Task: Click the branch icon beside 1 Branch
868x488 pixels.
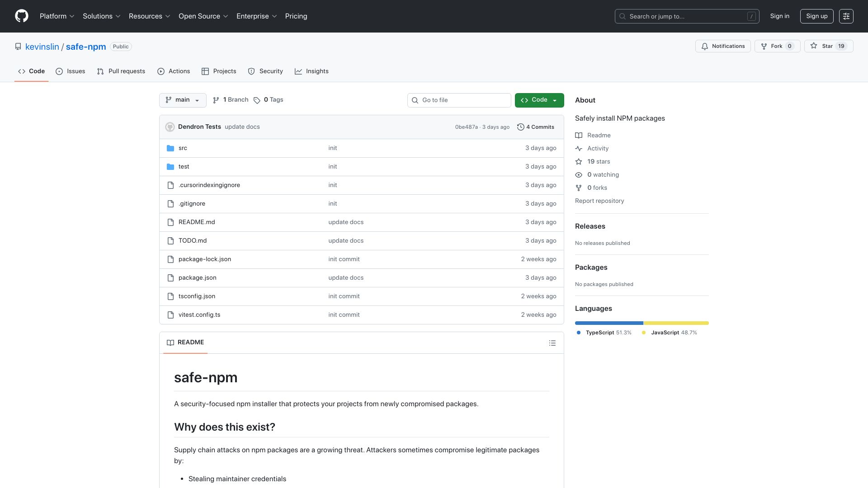Action: (216, 100)
